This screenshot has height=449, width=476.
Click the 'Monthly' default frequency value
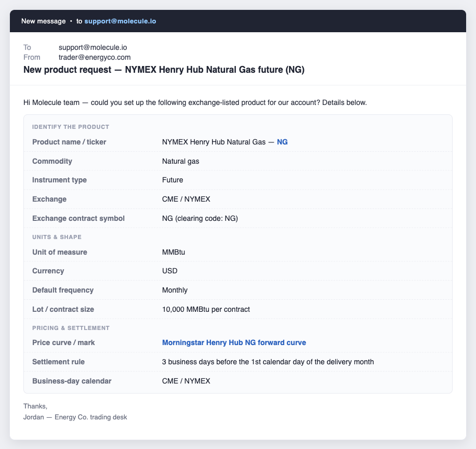175,290
